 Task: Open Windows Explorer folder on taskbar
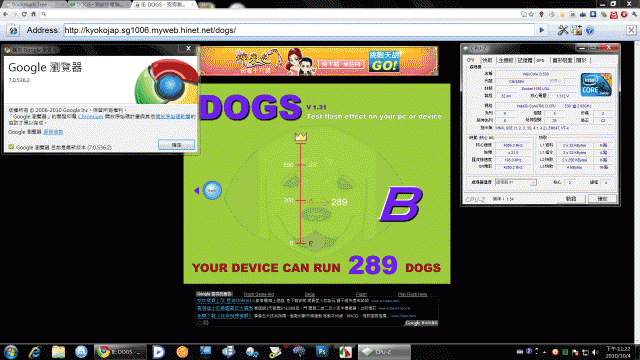click(58, 352)
